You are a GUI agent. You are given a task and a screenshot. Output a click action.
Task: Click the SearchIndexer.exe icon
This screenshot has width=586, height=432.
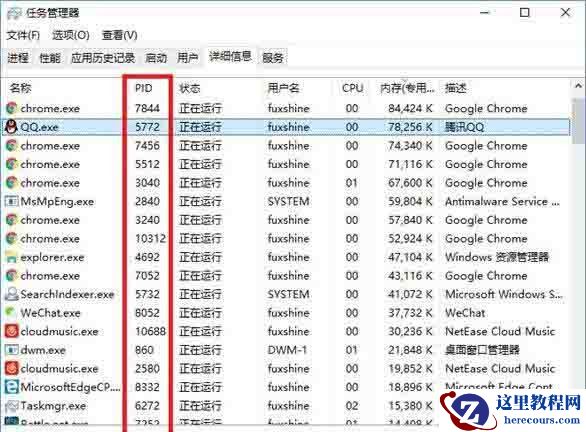pyautogui.click(x=12, y=294)
